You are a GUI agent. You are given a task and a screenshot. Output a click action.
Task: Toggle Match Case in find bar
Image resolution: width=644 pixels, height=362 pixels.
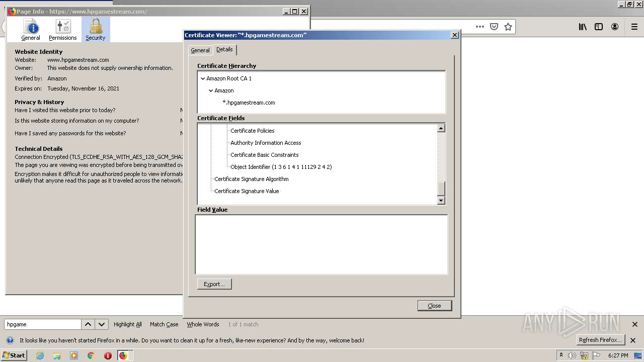(164, 324)
